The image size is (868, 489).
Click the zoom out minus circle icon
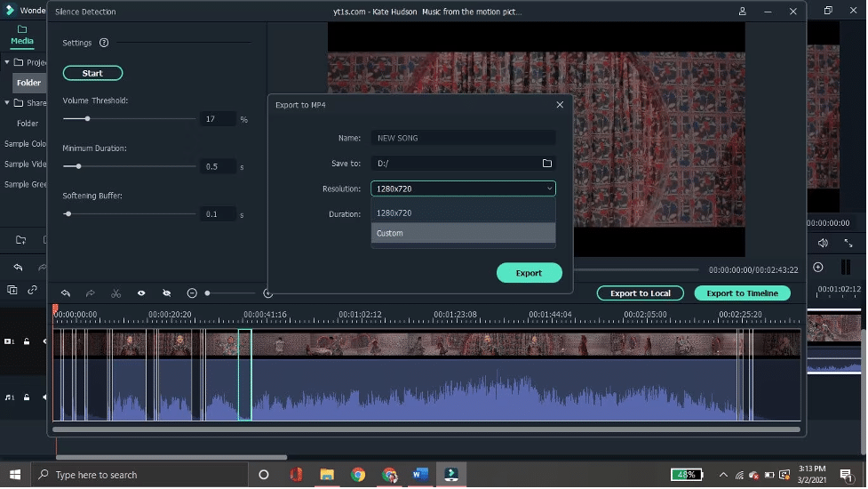(192, 293)
